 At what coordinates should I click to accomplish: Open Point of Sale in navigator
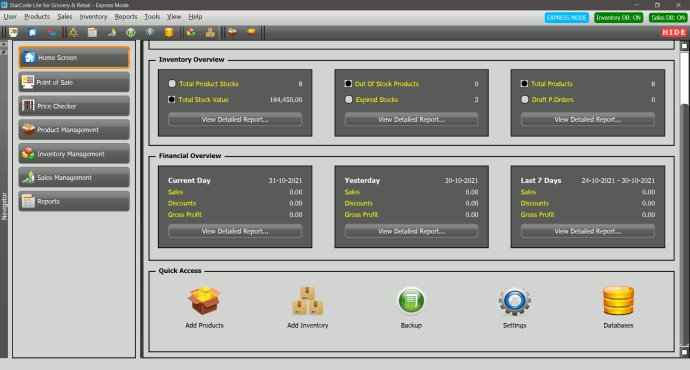coord(74,82)
